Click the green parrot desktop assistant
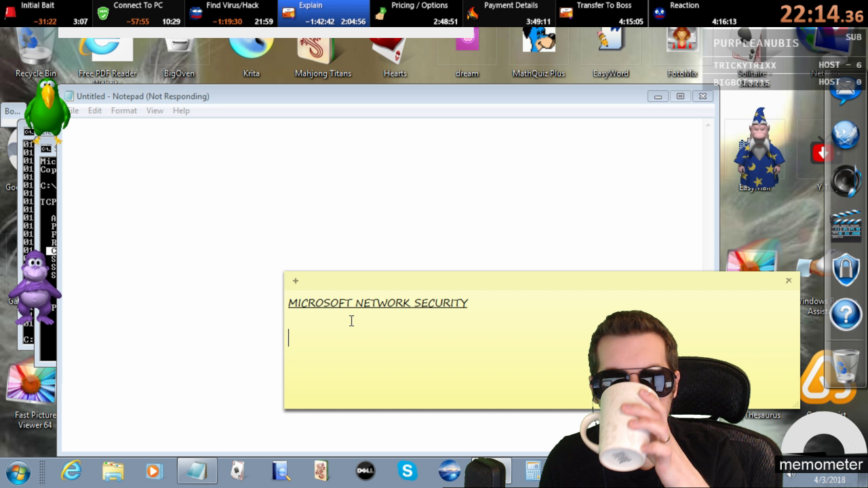This screenshot has height=488, width=868. tap(47, 110)
